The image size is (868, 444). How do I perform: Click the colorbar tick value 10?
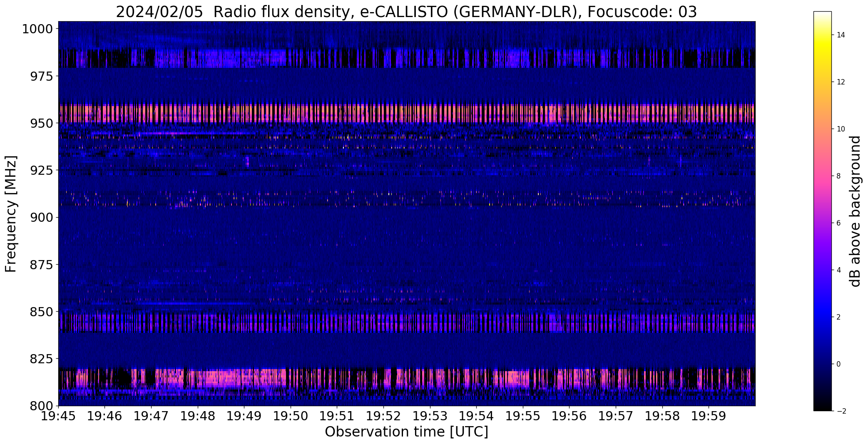click(x=841, y=129)
